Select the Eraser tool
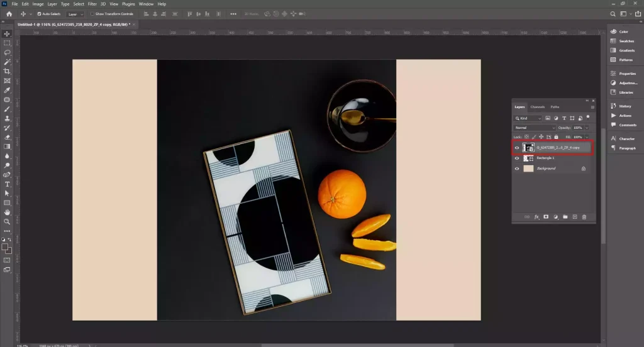The height and width of the screenshot is (347, 644). tap(7, 137)
